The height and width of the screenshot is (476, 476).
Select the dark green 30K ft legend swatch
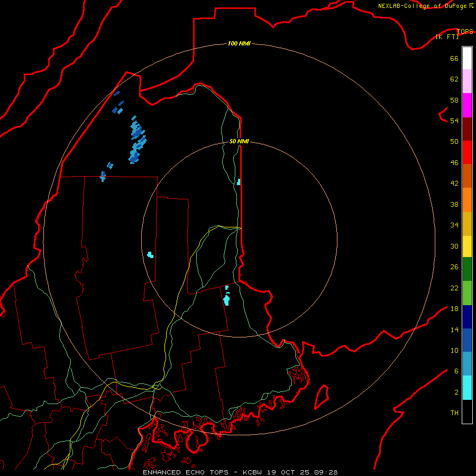467,269
